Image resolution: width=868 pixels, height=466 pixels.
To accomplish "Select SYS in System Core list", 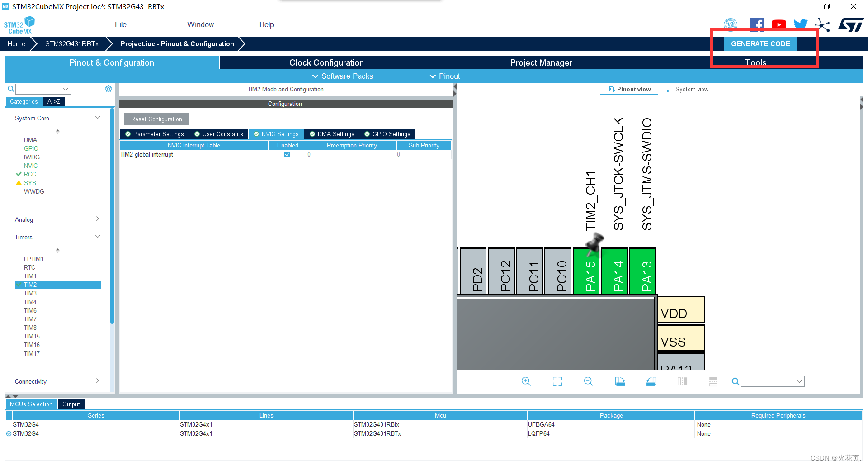I will click(30, 183).
